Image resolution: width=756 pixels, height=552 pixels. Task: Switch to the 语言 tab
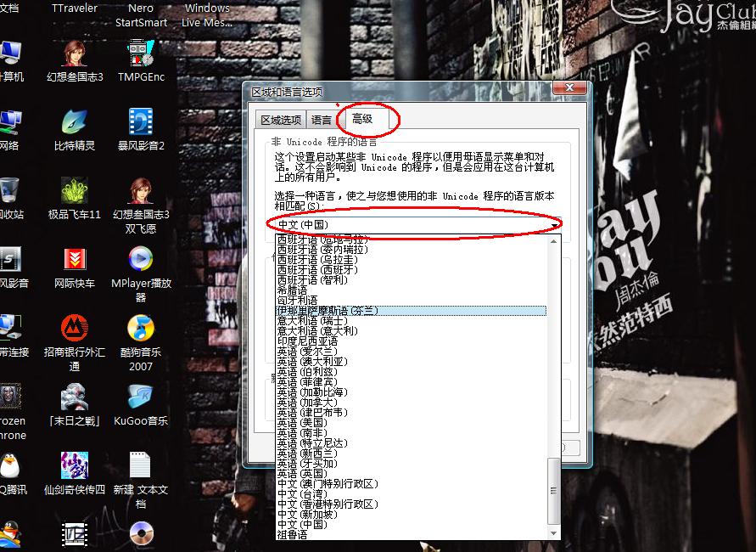click(x=322, y=121)
